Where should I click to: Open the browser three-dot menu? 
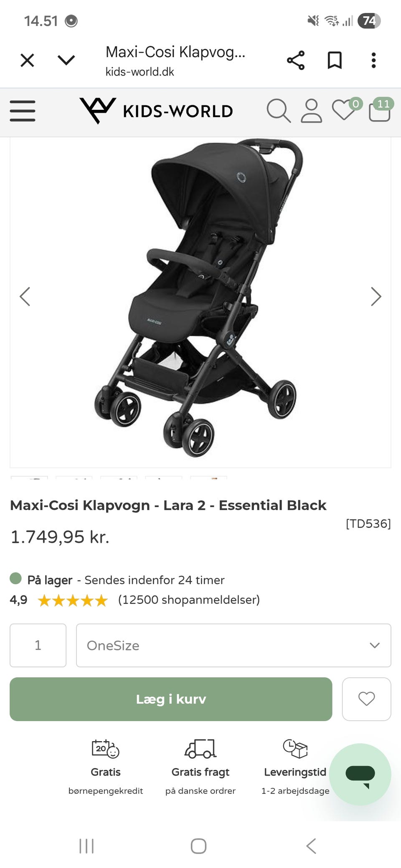373,61
